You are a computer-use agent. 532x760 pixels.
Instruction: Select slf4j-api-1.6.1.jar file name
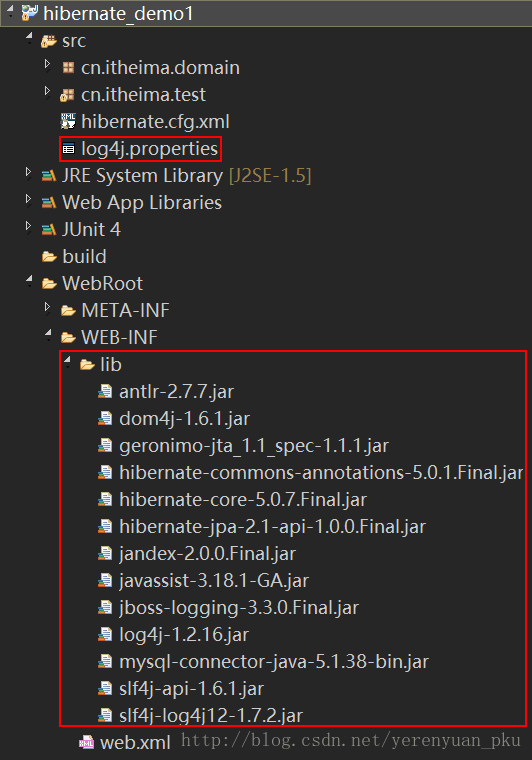click(191, 689)
